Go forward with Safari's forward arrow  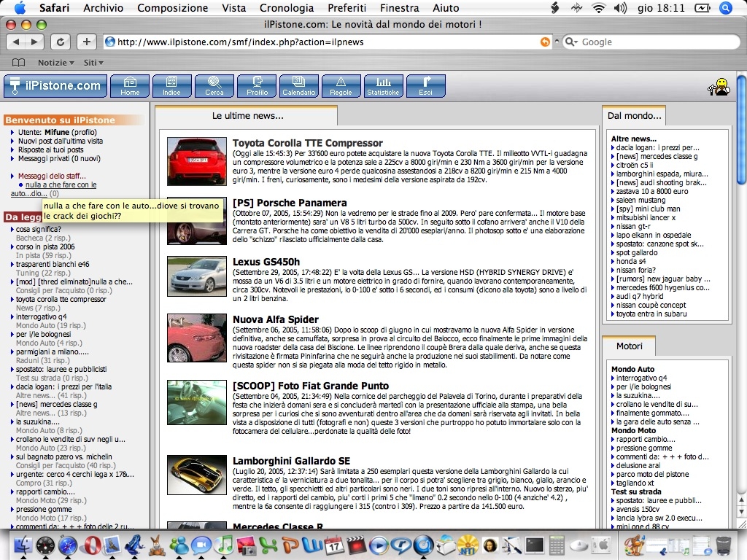coord(34,42)
